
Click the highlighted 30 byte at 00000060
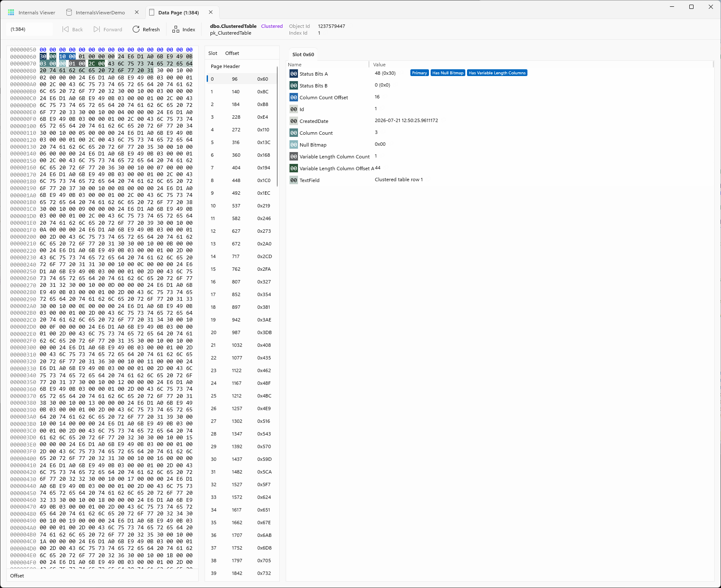[x=43, y=57]
